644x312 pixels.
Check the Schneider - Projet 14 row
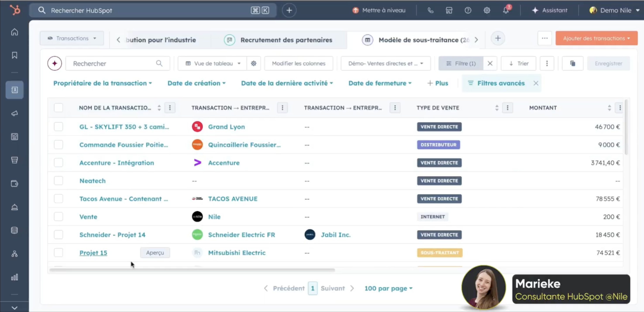[x=59, y=235]
